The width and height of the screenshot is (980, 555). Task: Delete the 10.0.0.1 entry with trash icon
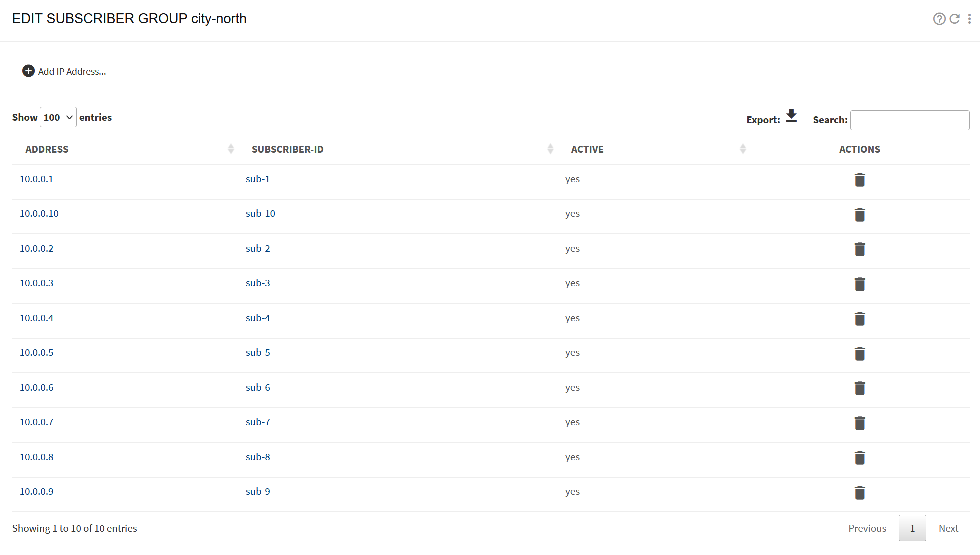pos(859,180)
